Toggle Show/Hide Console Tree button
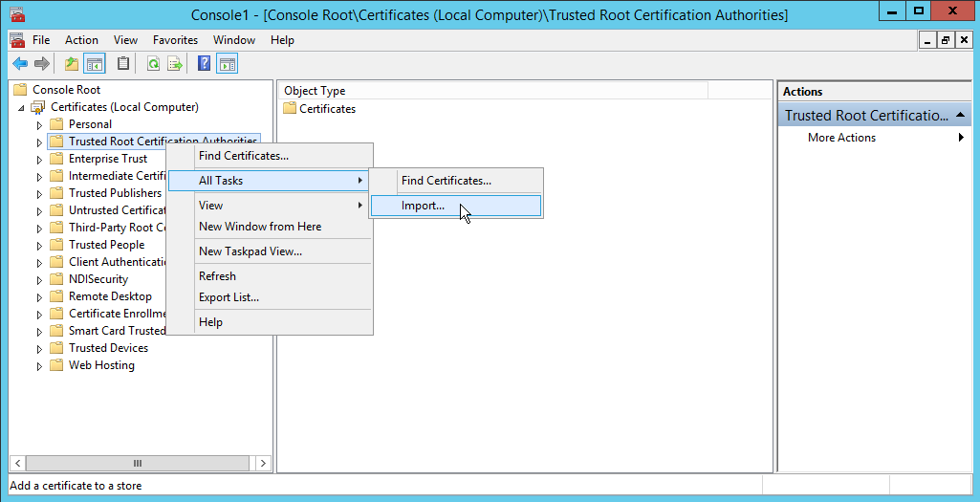This screenshot has height=502, width=980. pyautogui.click(x=95, y=64)
